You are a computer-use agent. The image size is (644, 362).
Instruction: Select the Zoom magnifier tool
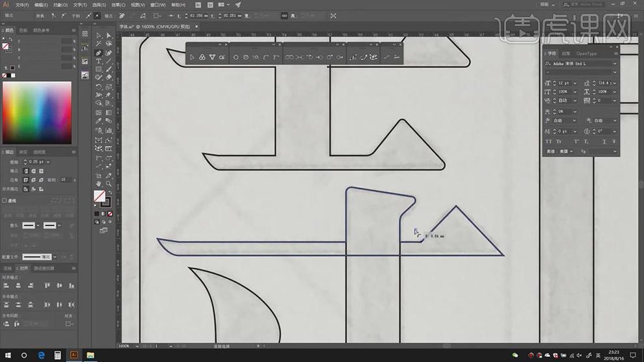pyautogui.click(x=109, y=184)
